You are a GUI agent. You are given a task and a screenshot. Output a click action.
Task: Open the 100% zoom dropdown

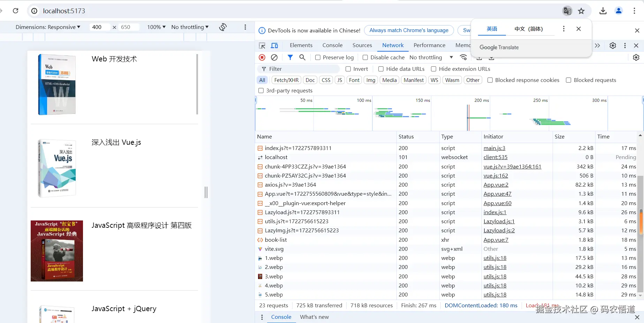click(156, 27)
